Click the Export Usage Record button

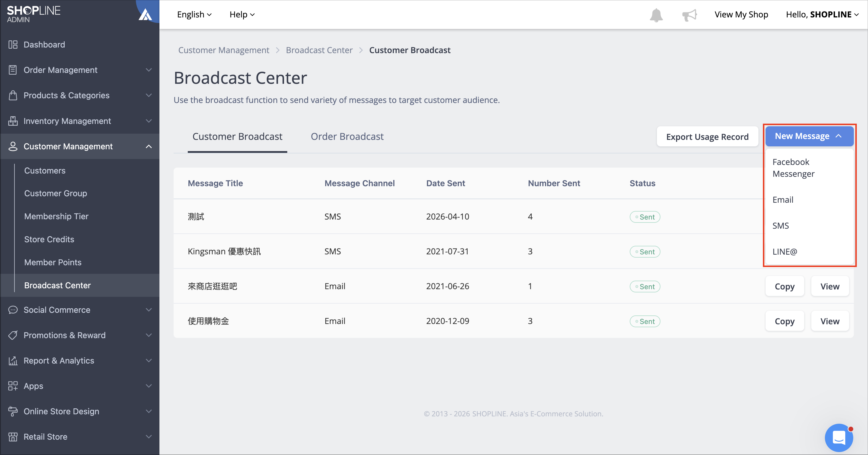pos(707,137)
